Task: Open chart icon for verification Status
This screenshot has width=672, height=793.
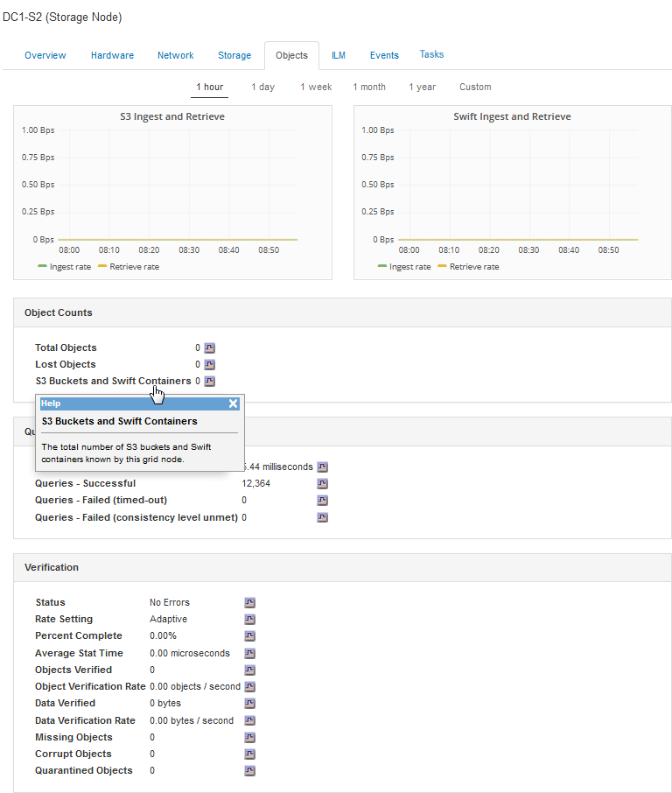Action: [249, 602]
